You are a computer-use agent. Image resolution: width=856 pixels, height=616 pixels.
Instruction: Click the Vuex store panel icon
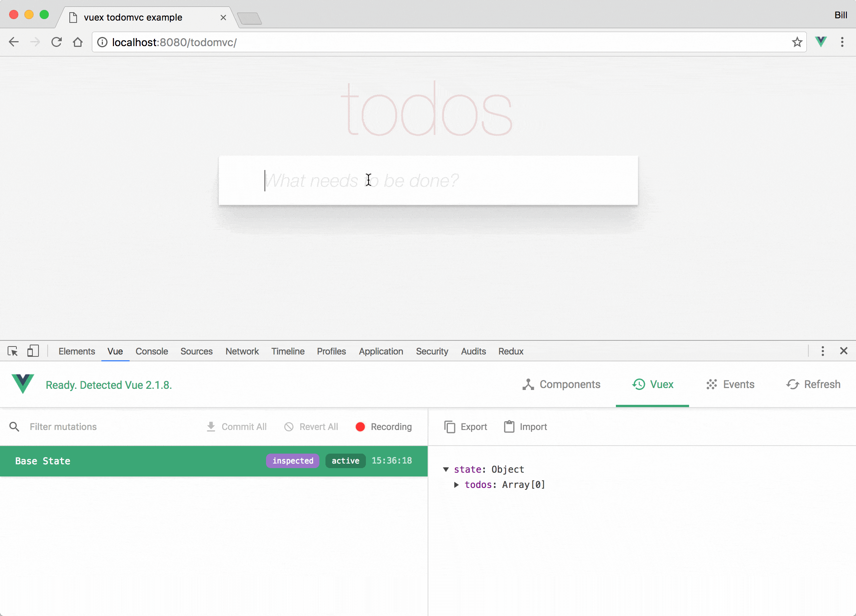tap(639, 384)
